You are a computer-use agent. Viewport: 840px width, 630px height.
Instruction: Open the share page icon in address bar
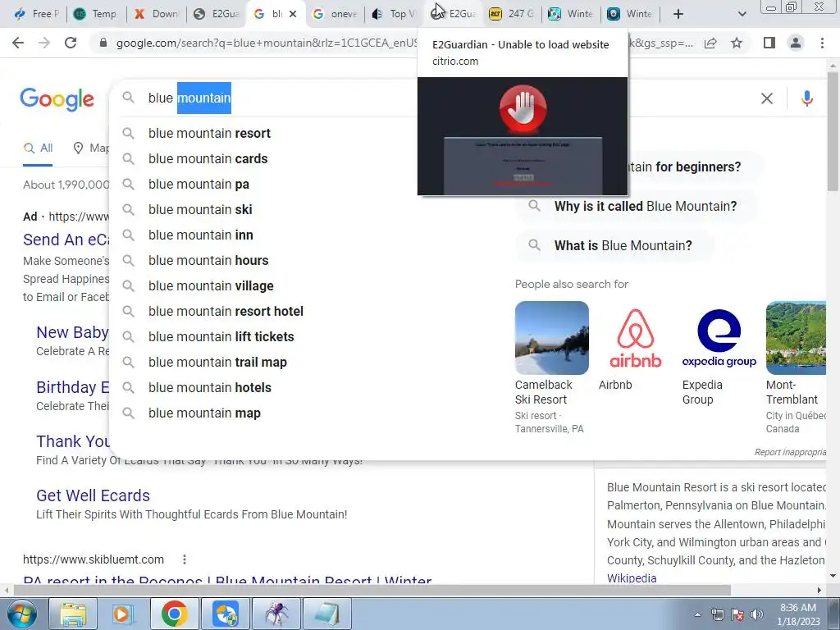coord(710,43)
